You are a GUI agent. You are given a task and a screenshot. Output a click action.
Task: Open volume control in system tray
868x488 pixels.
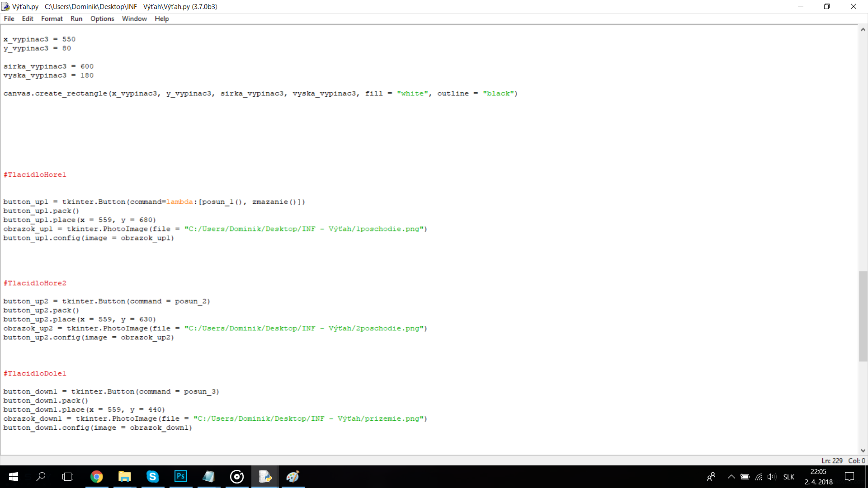[771, 477]
